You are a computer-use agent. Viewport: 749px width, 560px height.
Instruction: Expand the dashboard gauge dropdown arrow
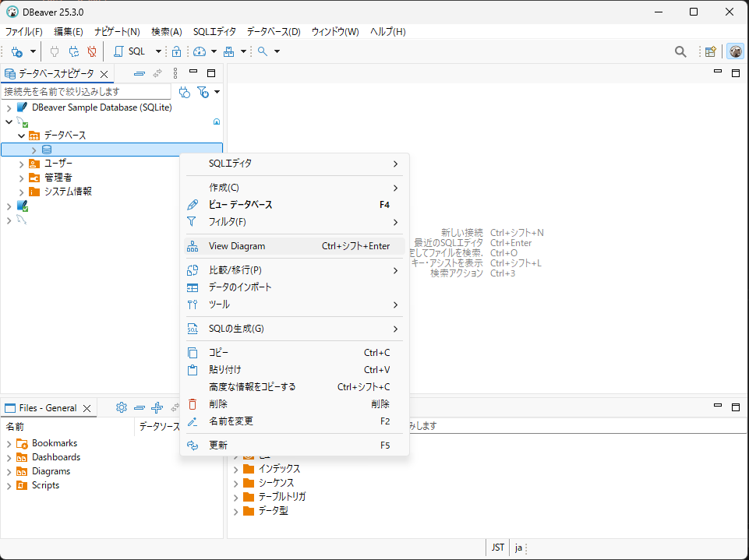point(214,51)
